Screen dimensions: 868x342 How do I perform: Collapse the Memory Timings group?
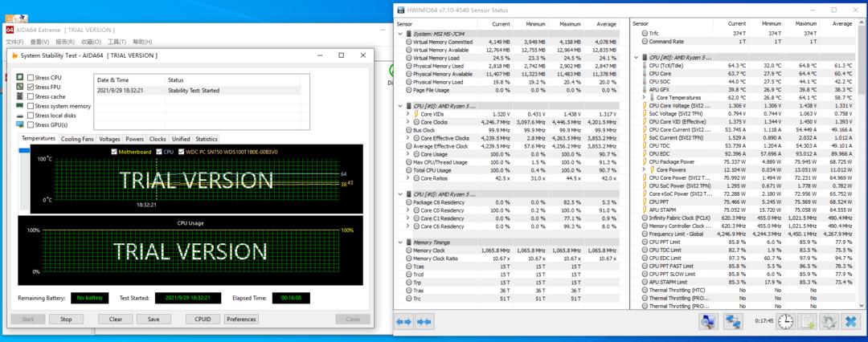(400, 242)
